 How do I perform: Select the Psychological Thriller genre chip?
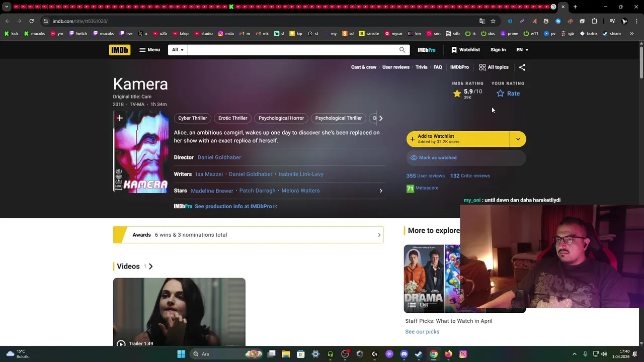(x=339, y=118)
